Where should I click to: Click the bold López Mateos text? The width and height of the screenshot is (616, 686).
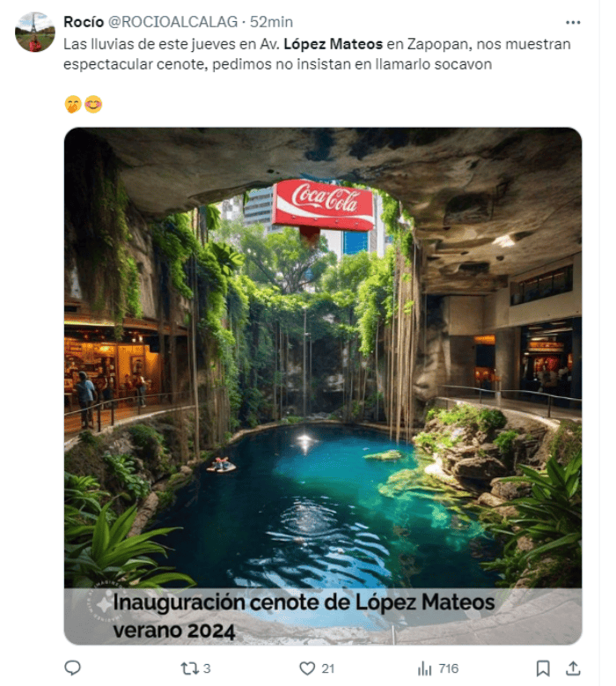click(334, 44)
